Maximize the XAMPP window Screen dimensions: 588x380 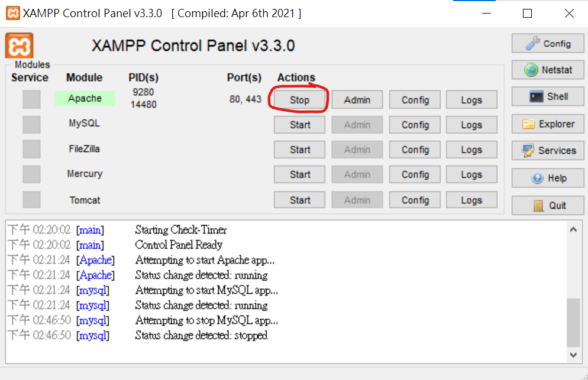point(527,13)
